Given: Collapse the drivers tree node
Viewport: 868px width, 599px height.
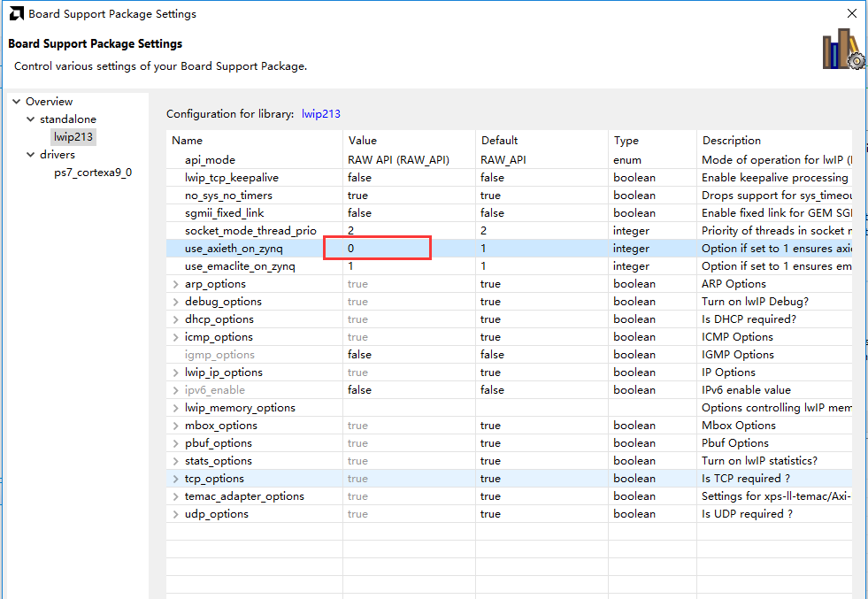Looking at the screenshot, I should click(30, 155).
